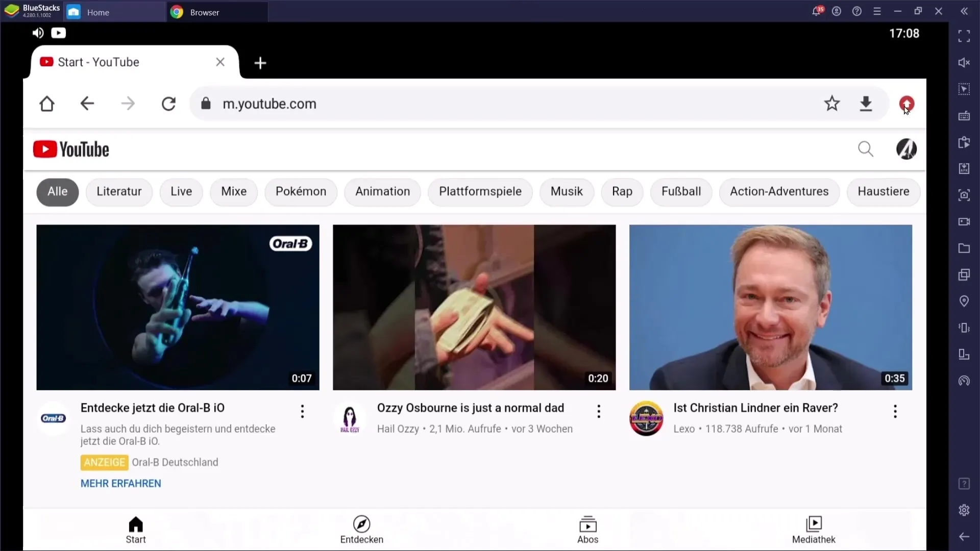The image size is (980, 551).
Task: Click the browser bookmark star icon
Action: pyautogui.click(x=832, y=104)
